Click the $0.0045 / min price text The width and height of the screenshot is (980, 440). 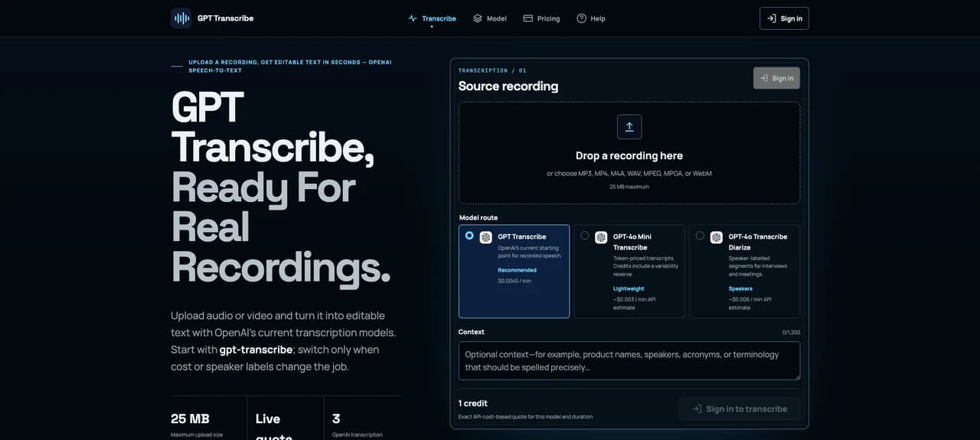[514, 281]
